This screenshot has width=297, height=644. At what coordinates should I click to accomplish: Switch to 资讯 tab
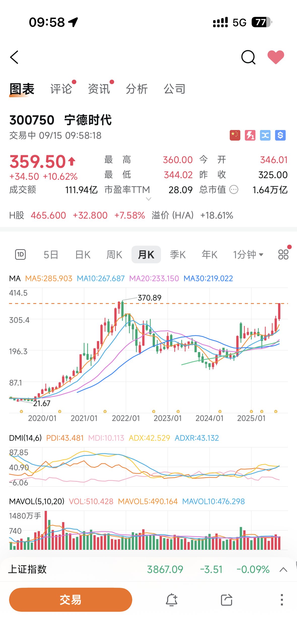[99, 89]
